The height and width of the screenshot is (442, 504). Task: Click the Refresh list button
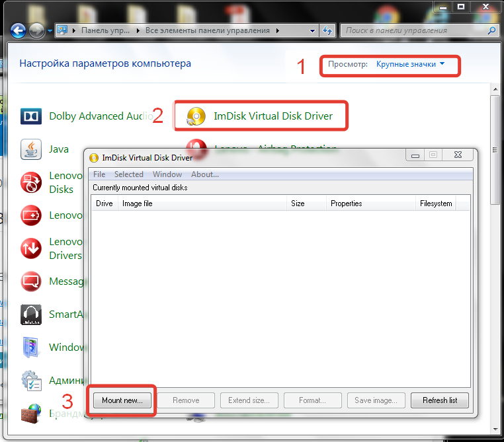(x=439, y=400)
